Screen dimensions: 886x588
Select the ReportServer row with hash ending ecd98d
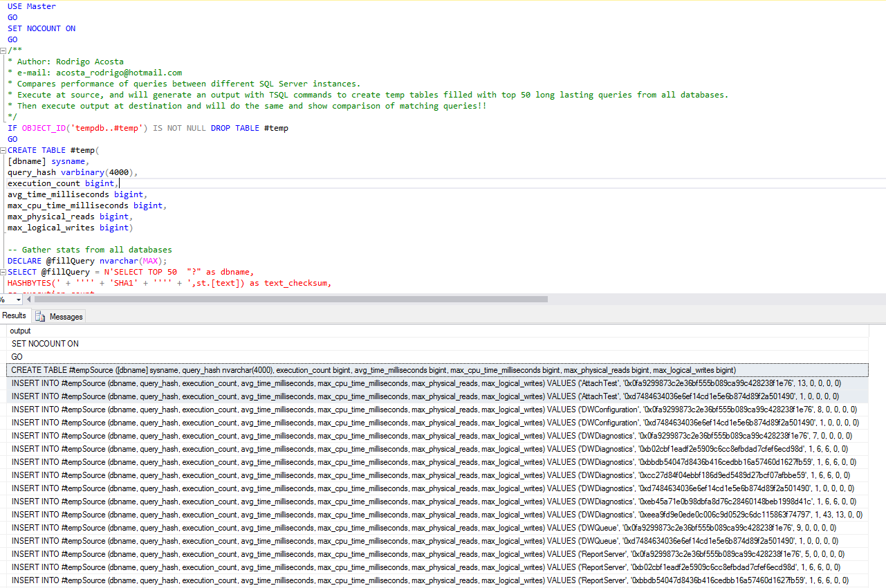(437, 567)
